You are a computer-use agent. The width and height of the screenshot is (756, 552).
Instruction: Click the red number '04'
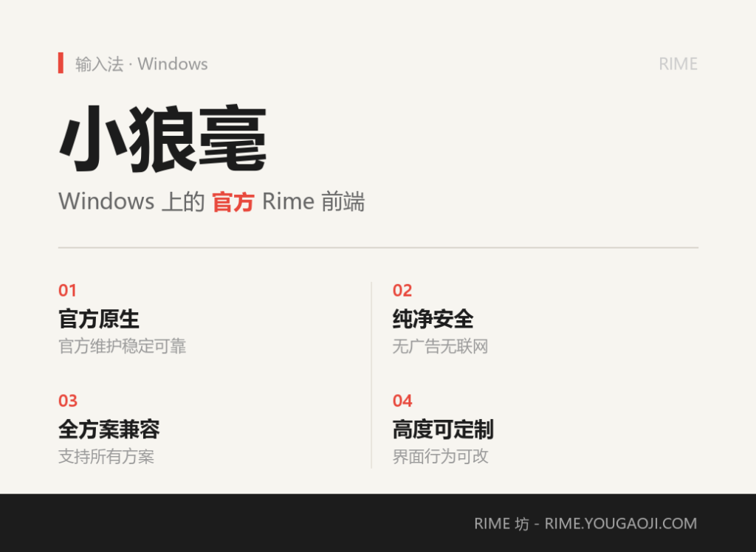coord(402,401)
